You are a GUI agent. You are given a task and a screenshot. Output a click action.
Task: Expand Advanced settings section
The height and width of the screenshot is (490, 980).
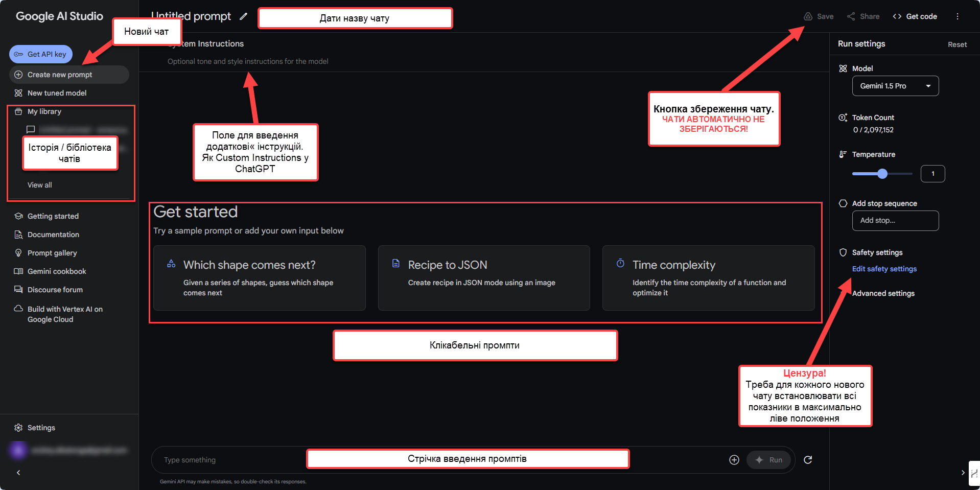[x=883, y=293]
